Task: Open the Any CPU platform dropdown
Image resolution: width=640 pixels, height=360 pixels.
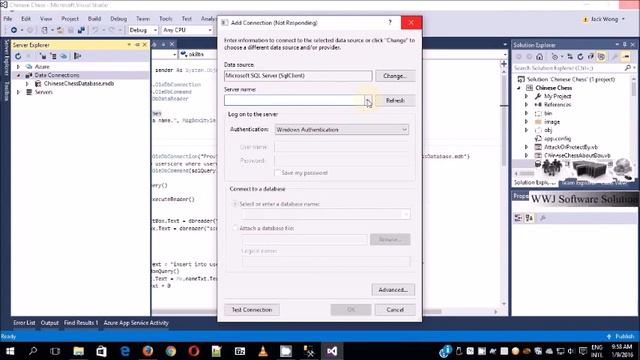Action: click(210, 30)
